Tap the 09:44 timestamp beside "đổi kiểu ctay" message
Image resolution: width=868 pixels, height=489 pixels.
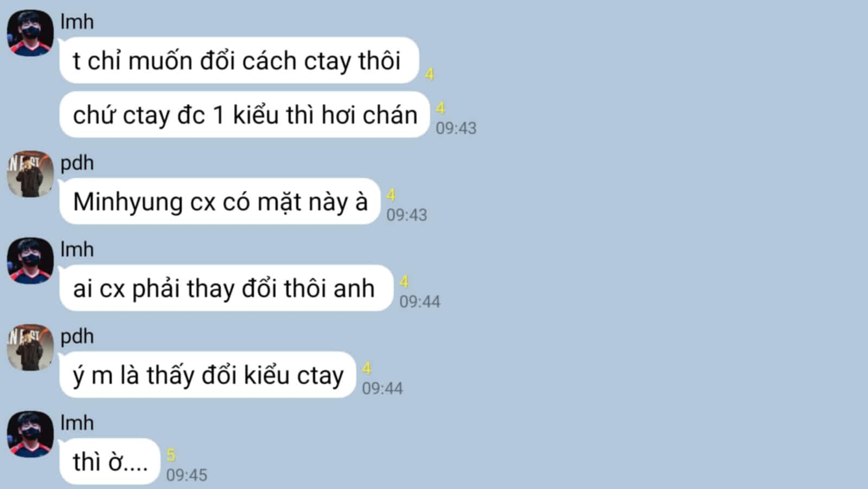click(382, 389)
